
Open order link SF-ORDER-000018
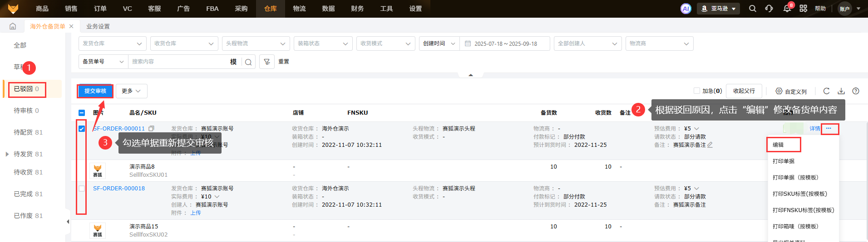[x=119, y=189]
